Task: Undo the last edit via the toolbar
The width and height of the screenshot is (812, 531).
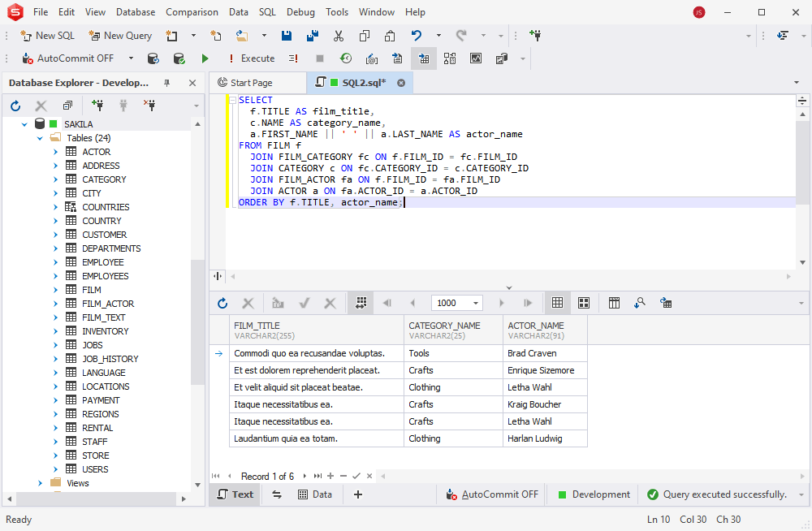Action: (415, 36)
